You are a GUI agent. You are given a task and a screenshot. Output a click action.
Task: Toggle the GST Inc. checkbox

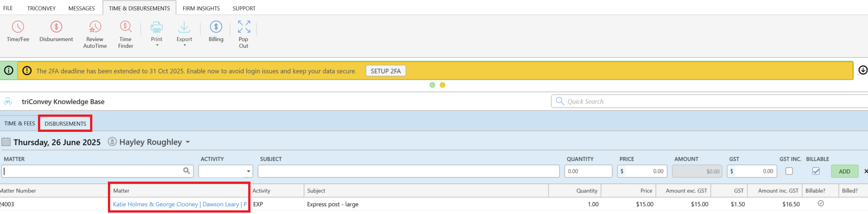tap(789, 171)
